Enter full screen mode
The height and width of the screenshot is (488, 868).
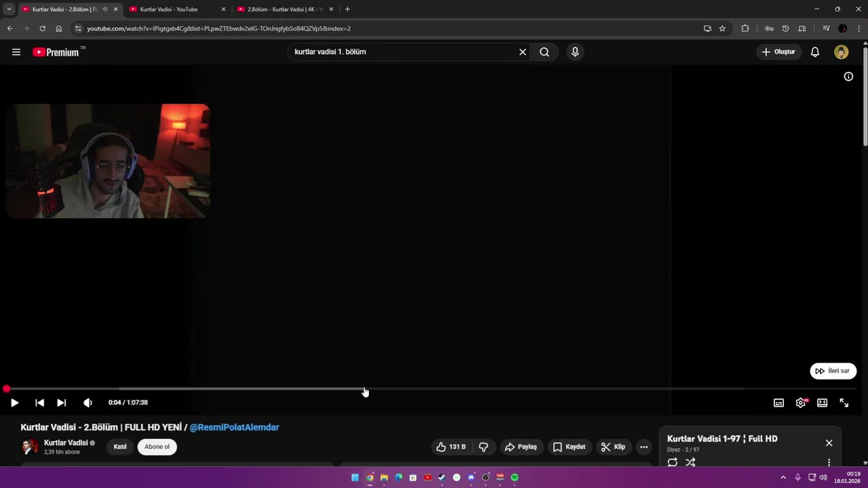[x=844, y=403]
